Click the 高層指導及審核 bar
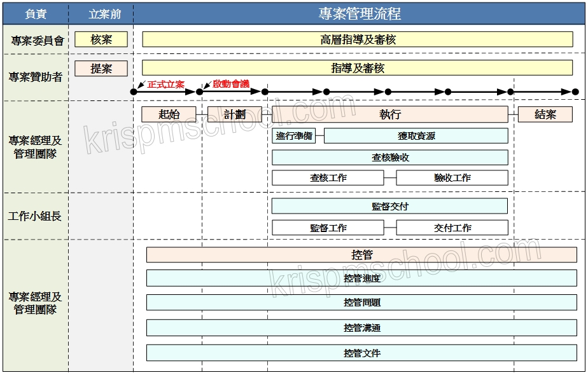The width and height of the screenshot is (588, 375). point(358,39)
